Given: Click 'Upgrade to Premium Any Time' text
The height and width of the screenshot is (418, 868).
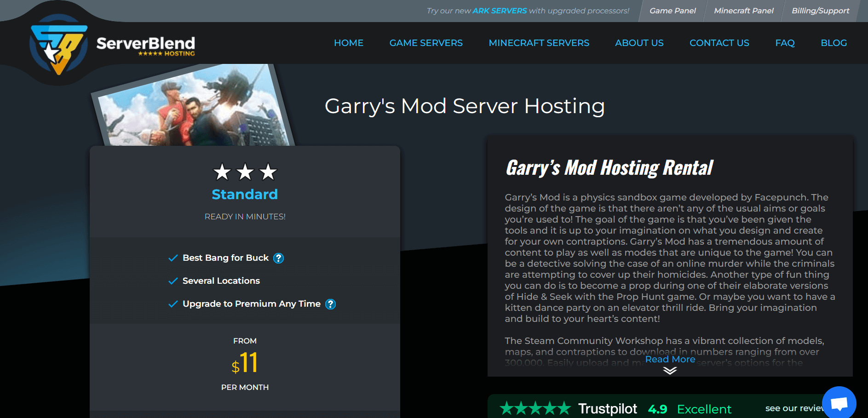Looking at the screenshot, I should [252, 304].
